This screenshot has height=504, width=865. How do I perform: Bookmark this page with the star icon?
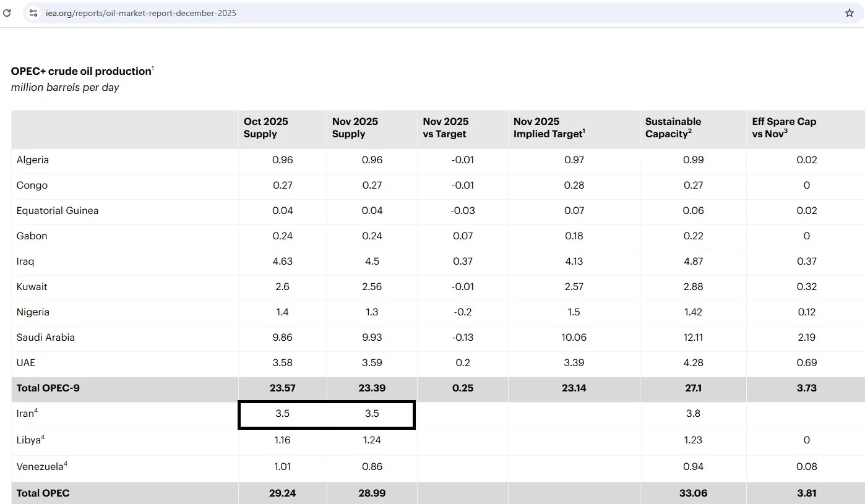[x=849, y=13]
